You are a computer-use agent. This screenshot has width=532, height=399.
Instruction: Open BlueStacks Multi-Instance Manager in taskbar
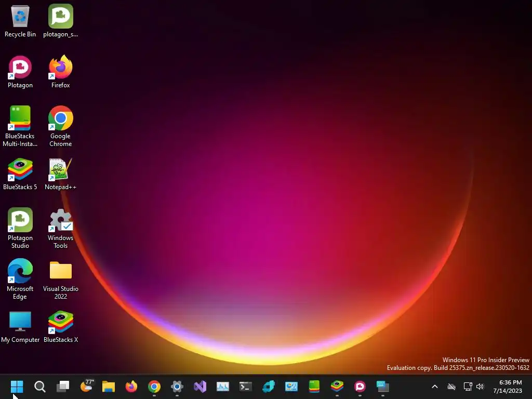(314, 387)
